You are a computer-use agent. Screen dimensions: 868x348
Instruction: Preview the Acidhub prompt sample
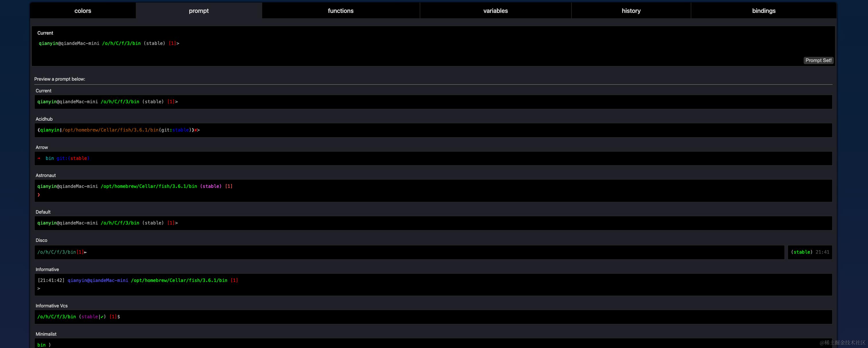click(433, 130)
